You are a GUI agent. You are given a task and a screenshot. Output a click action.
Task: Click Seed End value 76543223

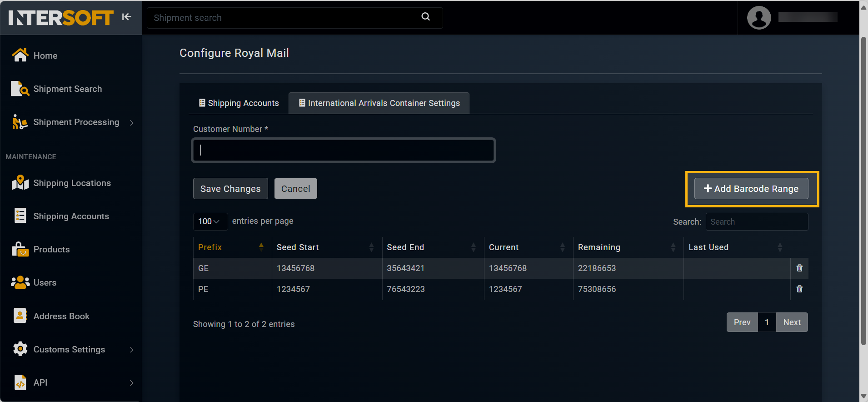406,289
